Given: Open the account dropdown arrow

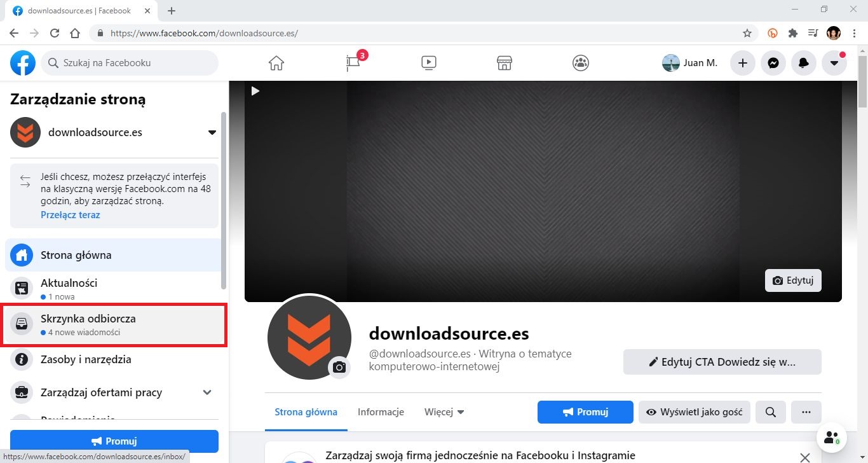Looking at the screenshot, I should tap(834, 63).
